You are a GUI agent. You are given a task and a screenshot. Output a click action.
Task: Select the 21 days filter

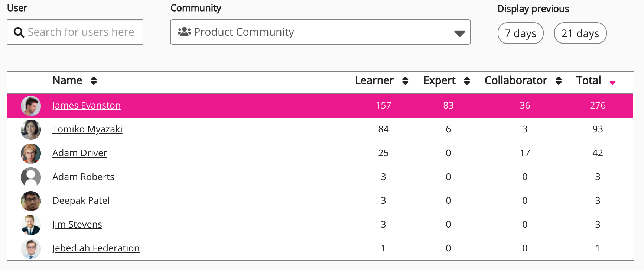pyautogui.click(x=580, y=33)
